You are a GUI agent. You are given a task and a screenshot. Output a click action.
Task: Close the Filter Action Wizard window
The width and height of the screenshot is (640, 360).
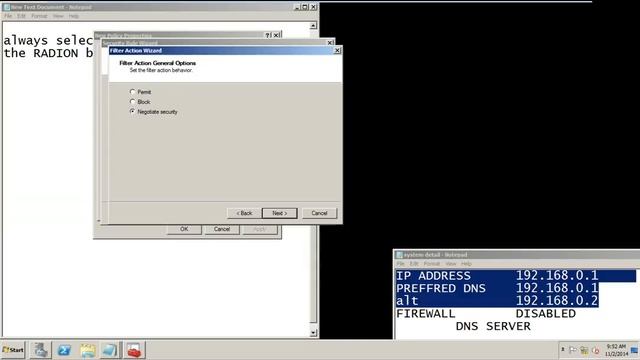337,50
